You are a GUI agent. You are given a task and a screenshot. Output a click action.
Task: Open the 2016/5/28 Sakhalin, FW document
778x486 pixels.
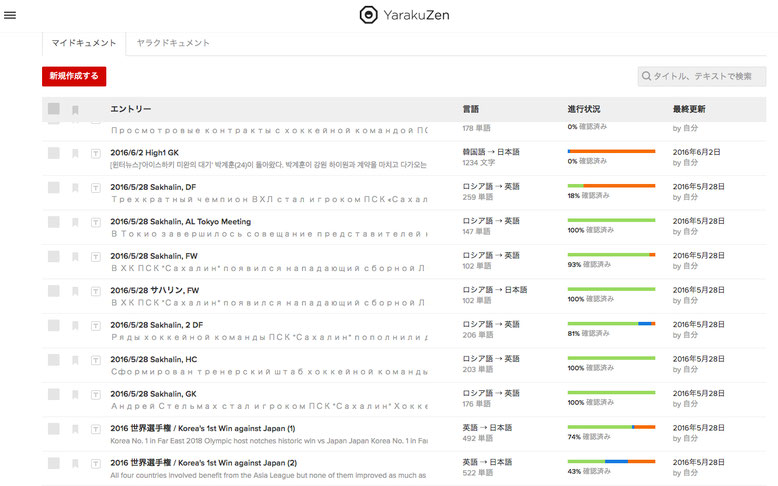[x=154, y=256]
